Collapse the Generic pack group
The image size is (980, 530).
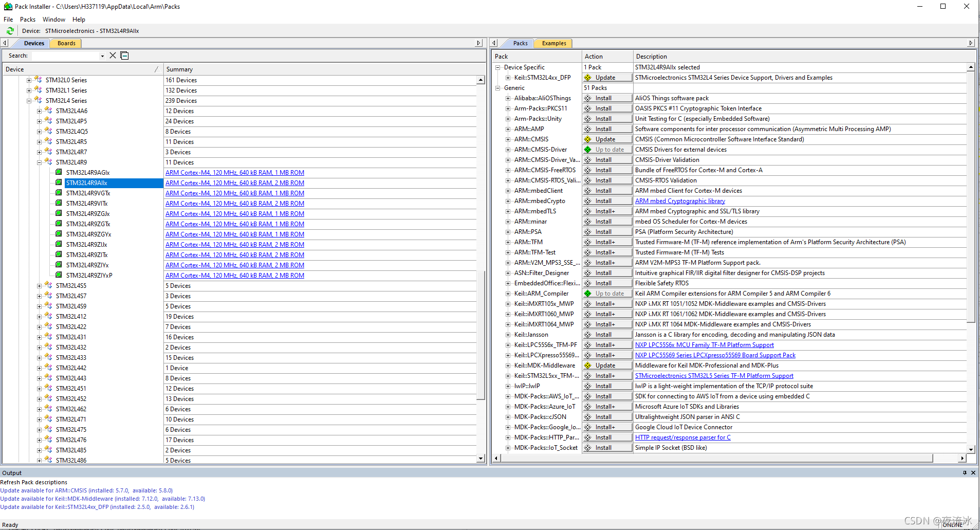(x=497, y=88)
